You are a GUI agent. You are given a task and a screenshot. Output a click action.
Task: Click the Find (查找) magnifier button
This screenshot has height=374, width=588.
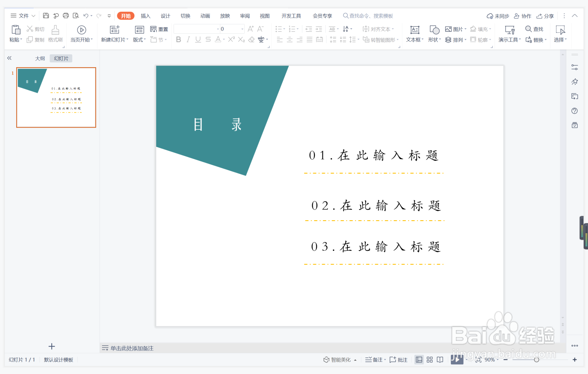point(534,29)
